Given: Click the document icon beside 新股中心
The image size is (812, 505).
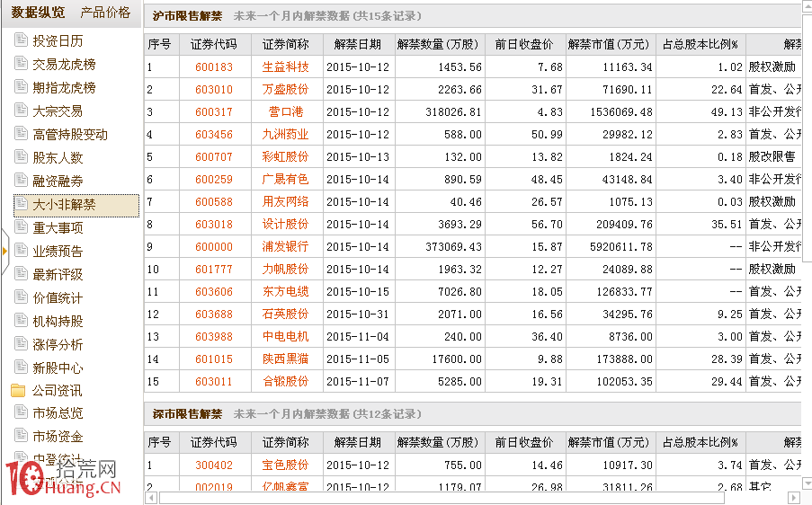Looking at the screenshot, I should click(21, 367).
